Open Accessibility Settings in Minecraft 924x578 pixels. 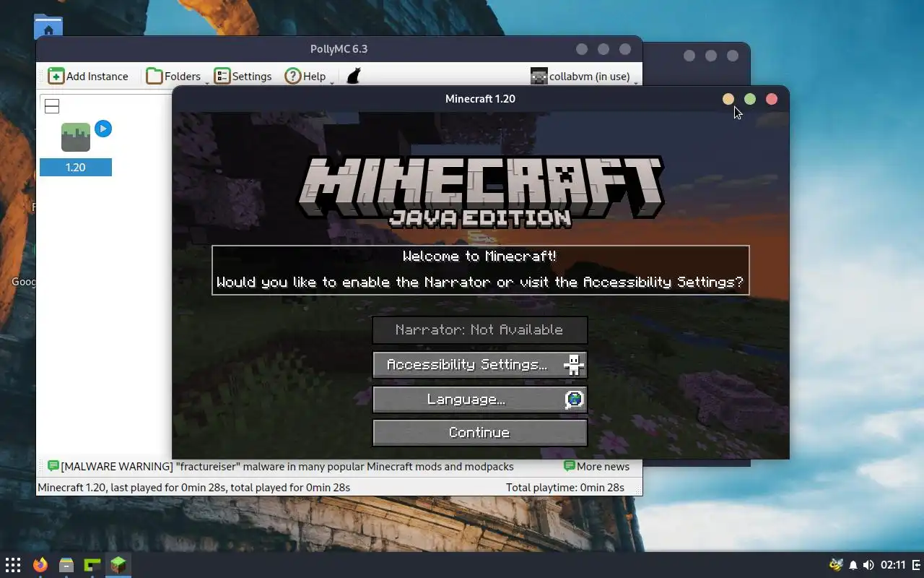[479, 364]
